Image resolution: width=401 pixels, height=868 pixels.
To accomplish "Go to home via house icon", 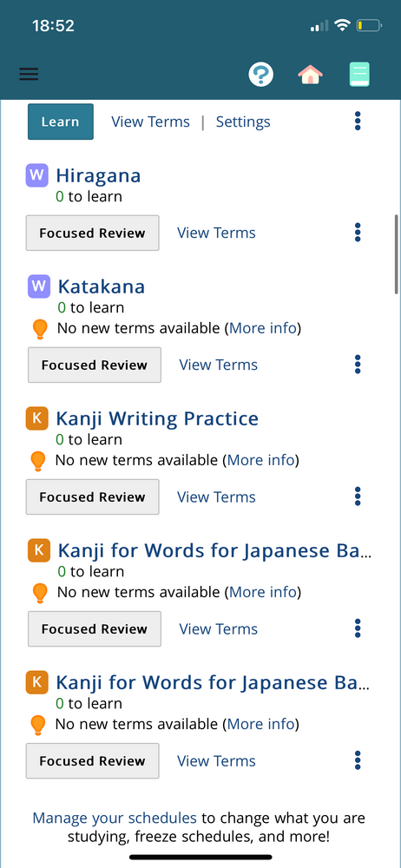I will tap(310, 74).
